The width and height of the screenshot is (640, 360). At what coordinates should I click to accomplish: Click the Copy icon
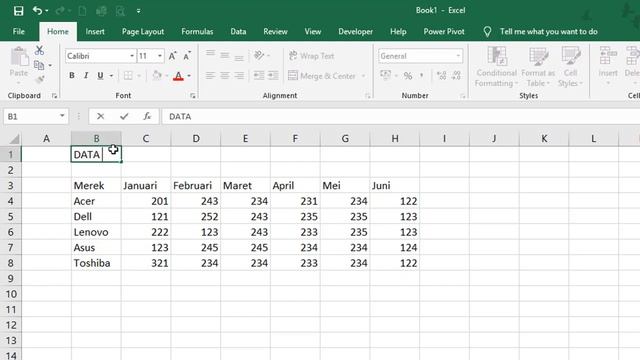pos(39,65)
